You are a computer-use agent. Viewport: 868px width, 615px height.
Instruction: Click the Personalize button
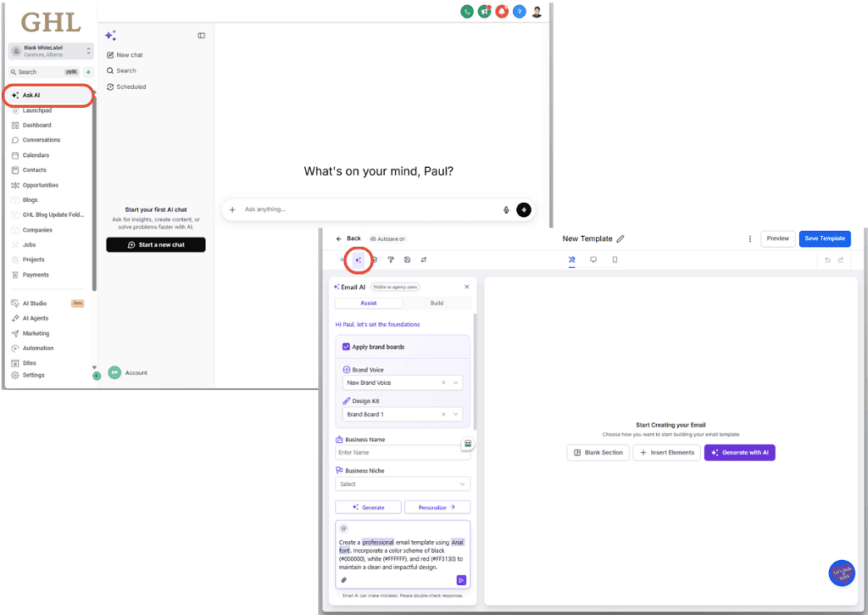pyautogui.click(x=437, y=507)
